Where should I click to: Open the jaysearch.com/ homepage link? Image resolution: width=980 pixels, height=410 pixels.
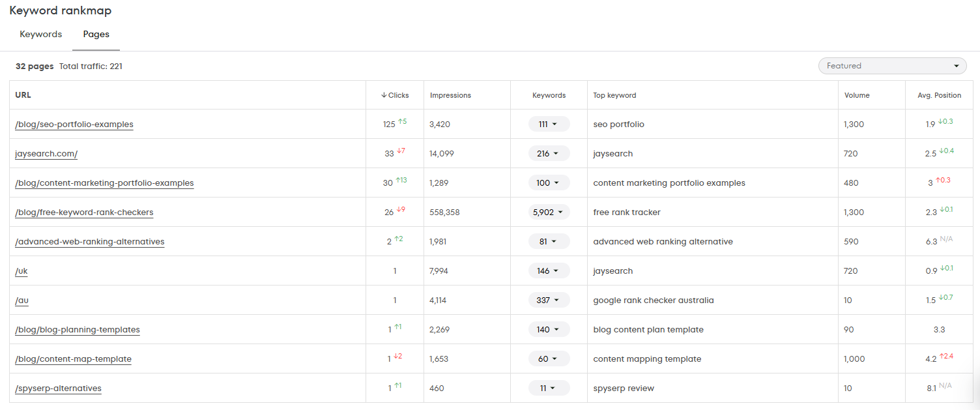point(46,153)
